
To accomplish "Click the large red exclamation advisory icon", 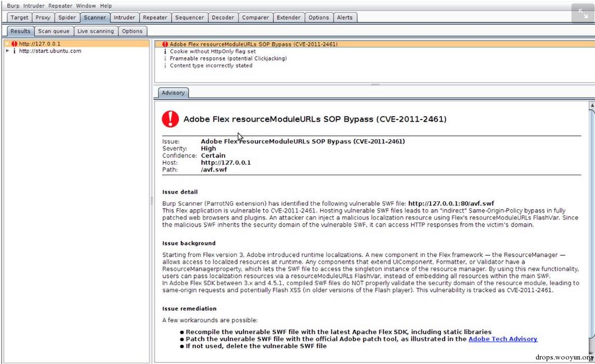I will pyautogui.click(x=171, y=119).
